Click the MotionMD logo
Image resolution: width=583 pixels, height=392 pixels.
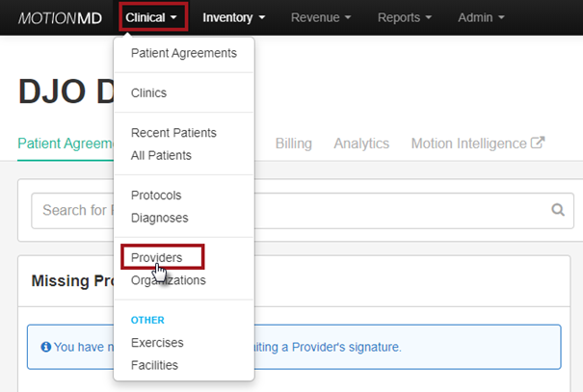[x=60, y=17]
